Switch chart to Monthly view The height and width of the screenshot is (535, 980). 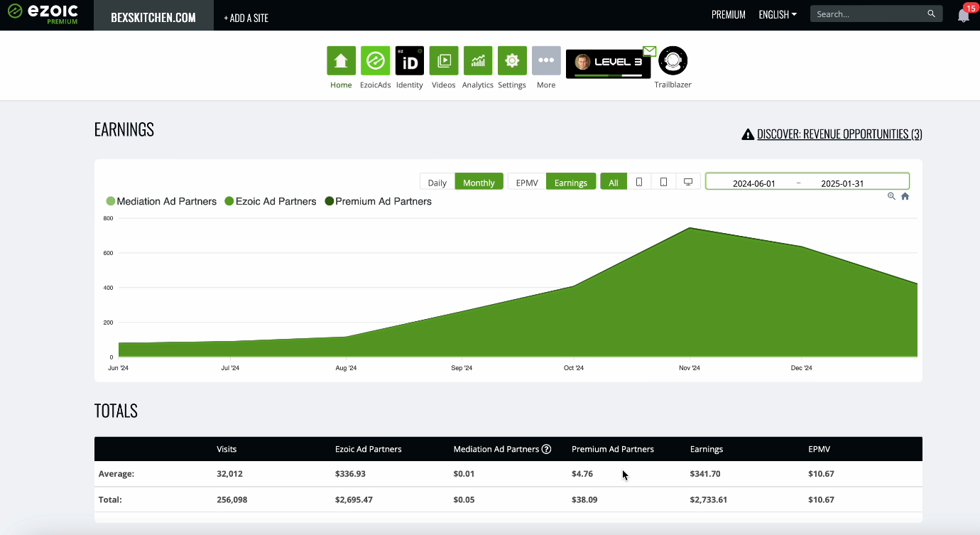click(479, 182)
